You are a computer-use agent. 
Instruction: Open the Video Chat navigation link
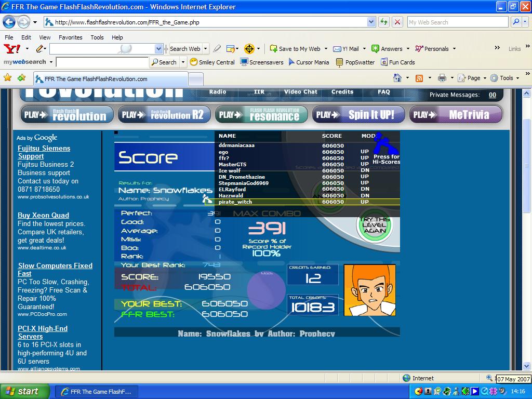pos(300,91)
